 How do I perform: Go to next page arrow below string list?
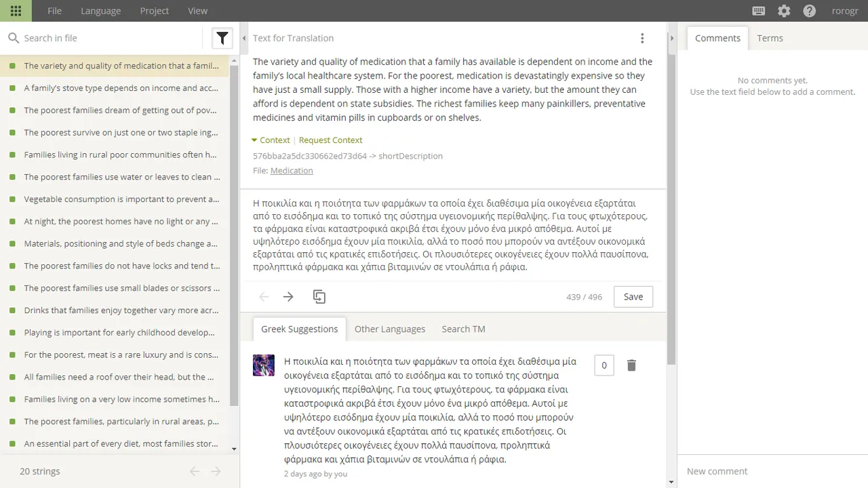216,471
